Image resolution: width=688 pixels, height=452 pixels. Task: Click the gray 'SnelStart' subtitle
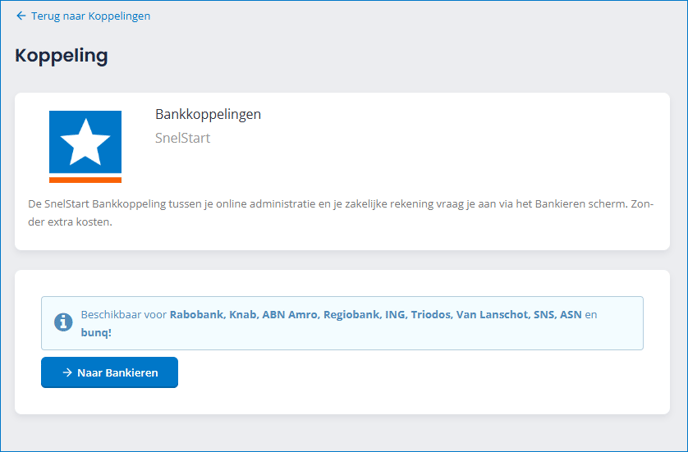coord(183,138)
